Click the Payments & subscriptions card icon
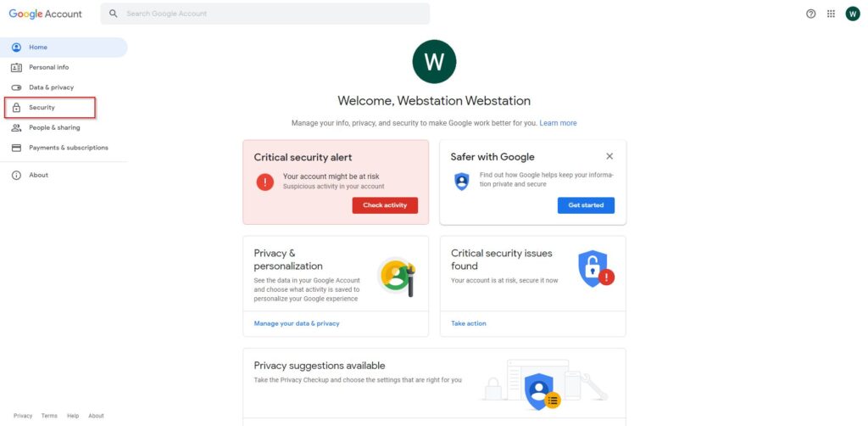 tap(17, 148)
